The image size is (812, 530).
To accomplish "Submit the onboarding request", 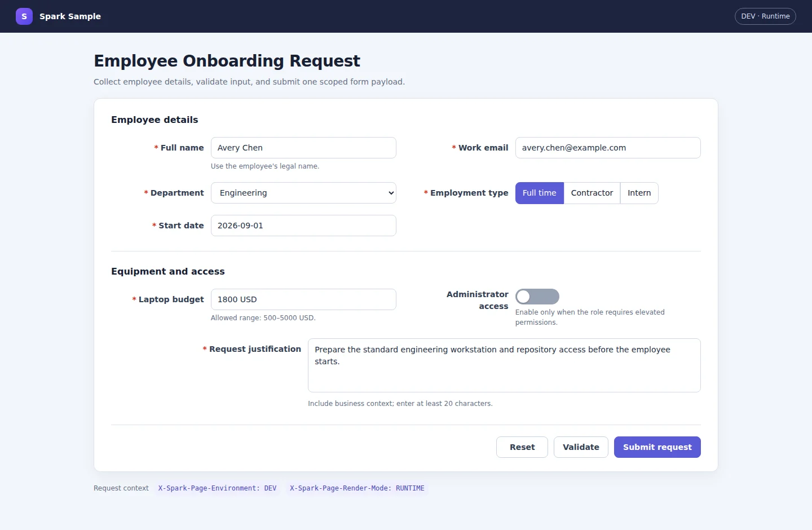I will 657,447.
